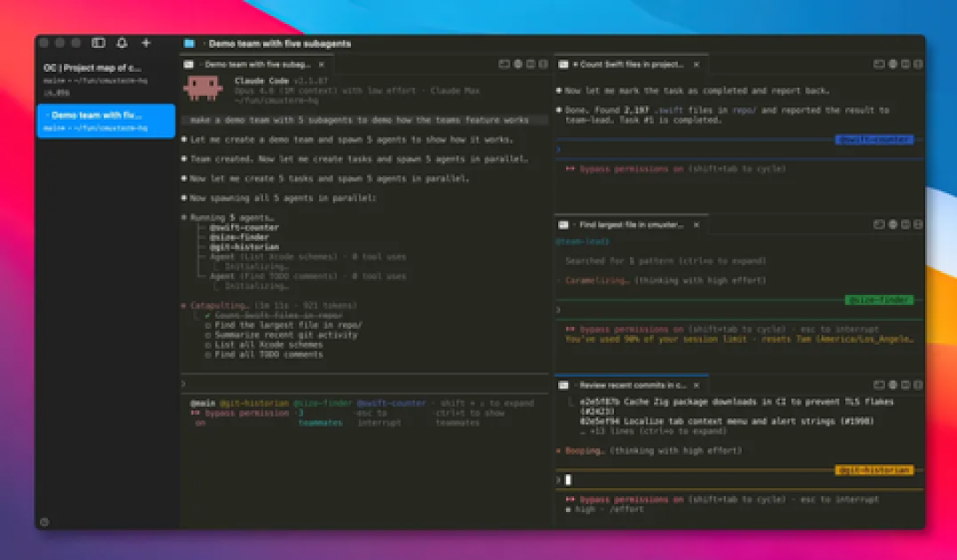The height and width of the screenshot is (560, 957).
Task: Focus prompt input with cursor in Review commits pane
Action: click(x=738, y=480)
